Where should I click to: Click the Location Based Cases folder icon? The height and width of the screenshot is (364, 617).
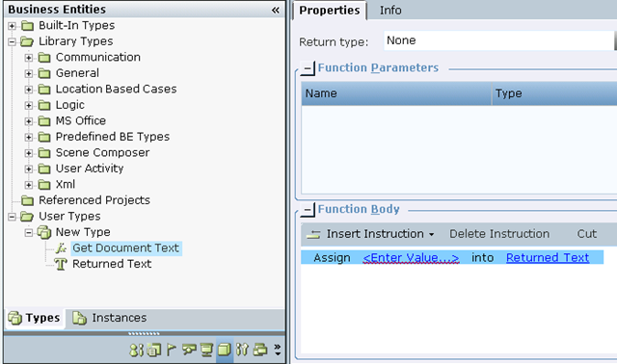(44, 90)
